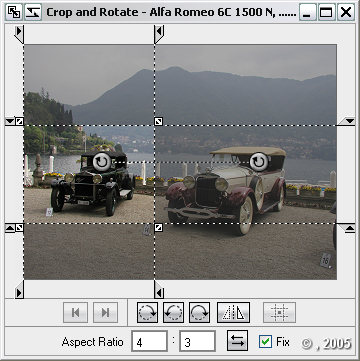Click the second title bar icon with arrows
This screenshot has height=361, width=360.
(x=33, y=12)
